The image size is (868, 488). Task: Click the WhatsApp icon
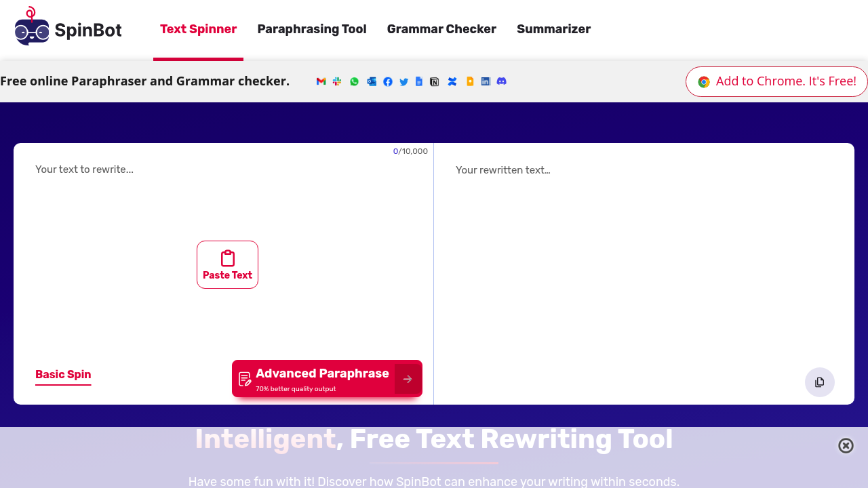[x=354, y=81]
